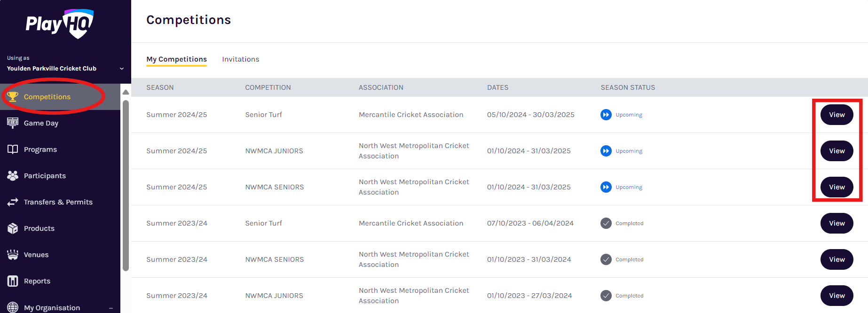Click Completed check icon for NWMCA JUNIORS 2023/24
The height and width of the screenshot is (313, 868).
pyautogui.click(x=606, y=296)
